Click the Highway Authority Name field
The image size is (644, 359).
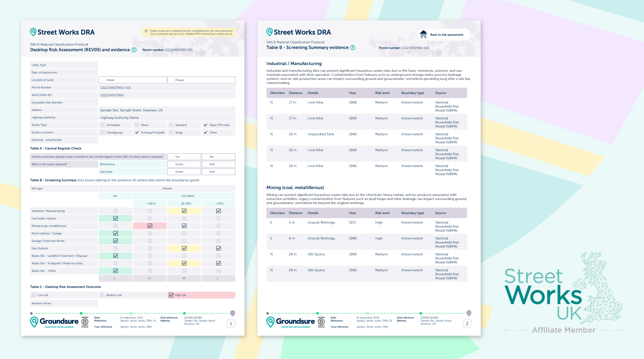167,118
